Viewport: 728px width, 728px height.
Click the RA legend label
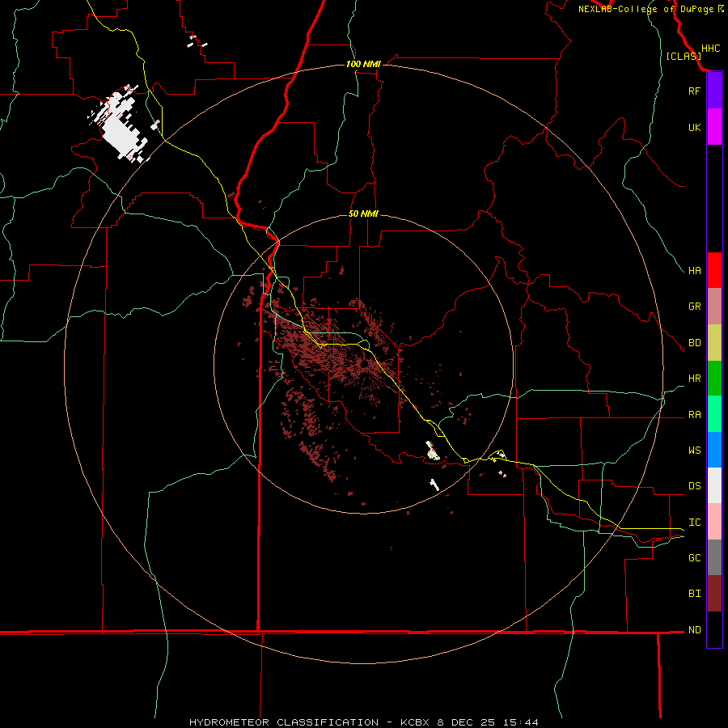694,415
